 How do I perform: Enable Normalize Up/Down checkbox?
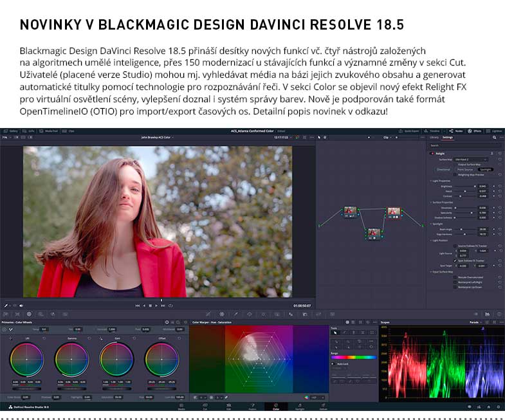tap(455, 287)
